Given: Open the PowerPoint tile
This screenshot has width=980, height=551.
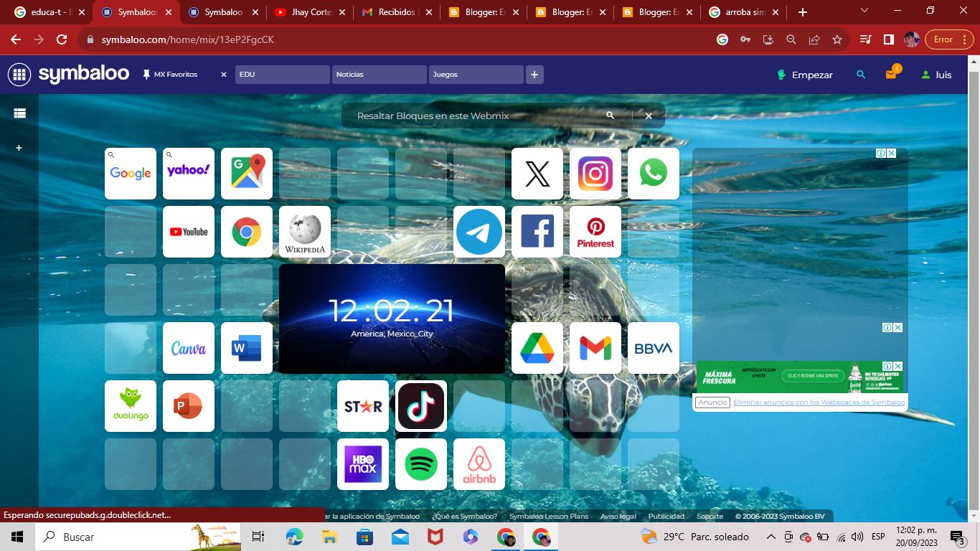Looking at the screenshot, I should (x=189, y=406).
